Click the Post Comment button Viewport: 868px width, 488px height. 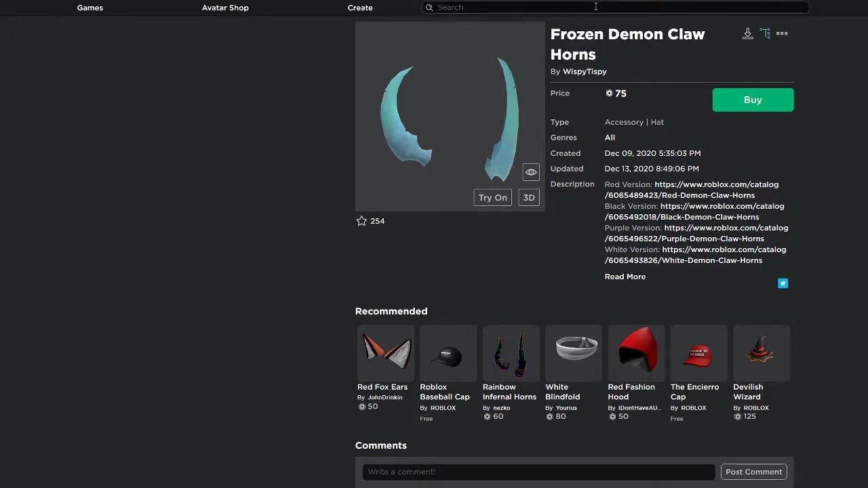pyautogui.click(x=753, y=472)
